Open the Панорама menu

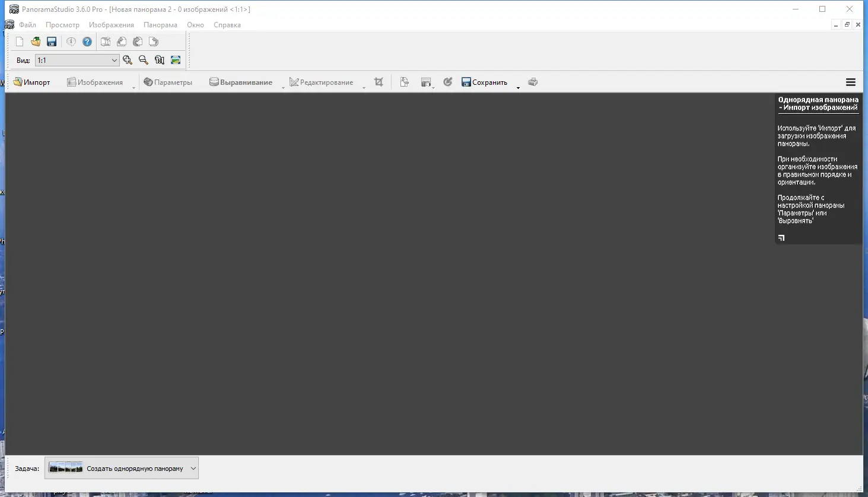tap(160, 24)
